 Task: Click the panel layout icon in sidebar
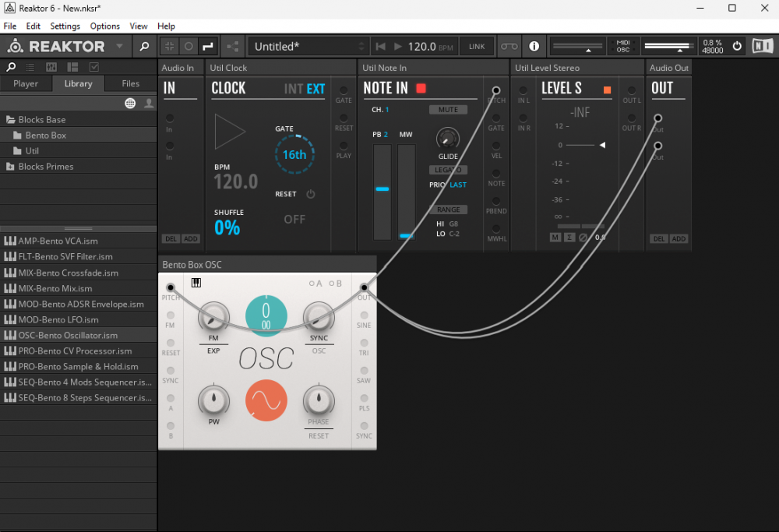click(72, 66)
